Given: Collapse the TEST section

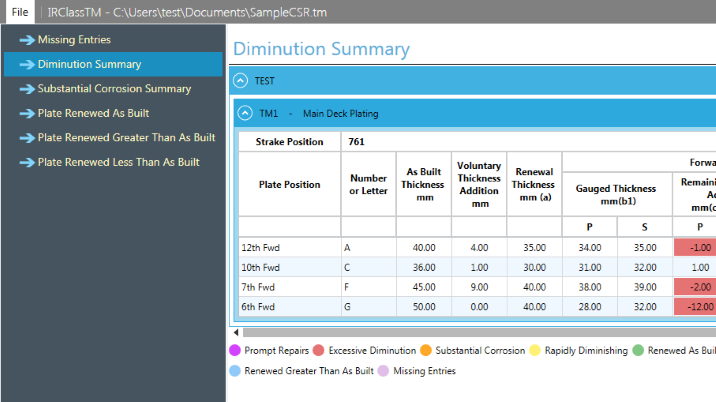Looking at the screenshot, I should (x=240, y=81).
